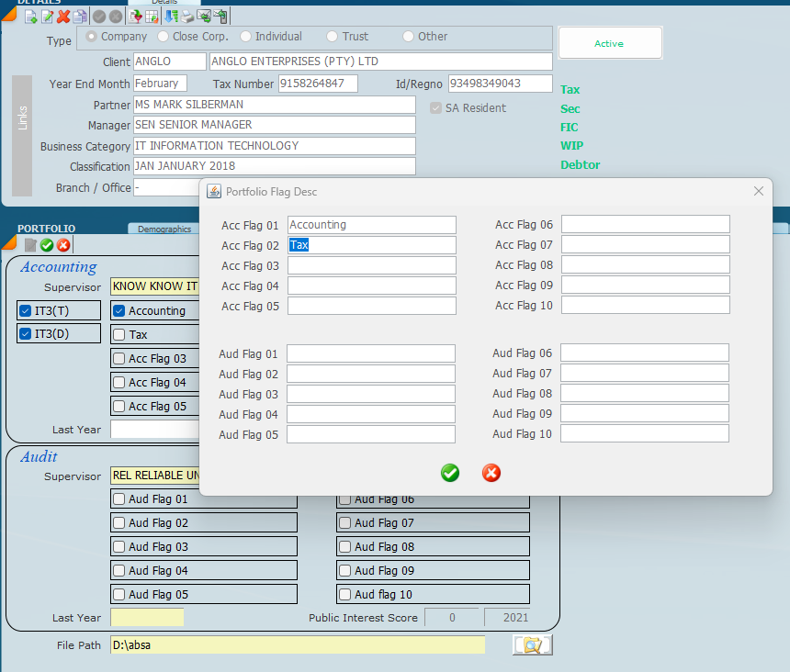Click the printer icon in Details toolbar
The image size is (790, 672).
187,17
